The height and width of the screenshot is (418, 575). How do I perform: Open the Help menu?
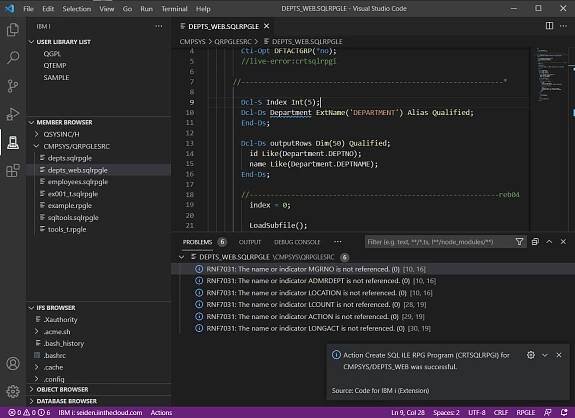tap(203, 8)
